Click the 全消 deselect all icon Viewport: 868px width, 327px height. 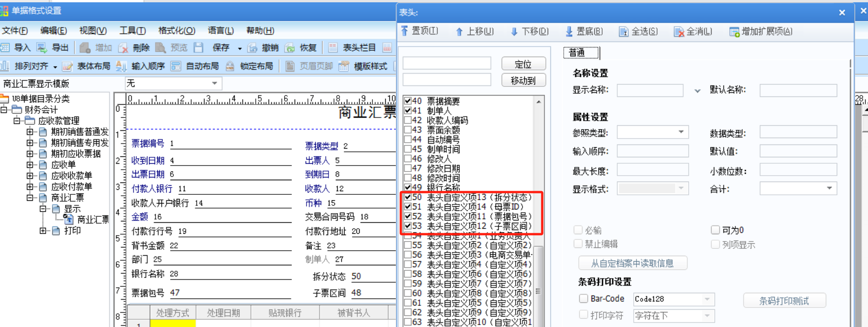pyautogui.click(x=679, y=32)
